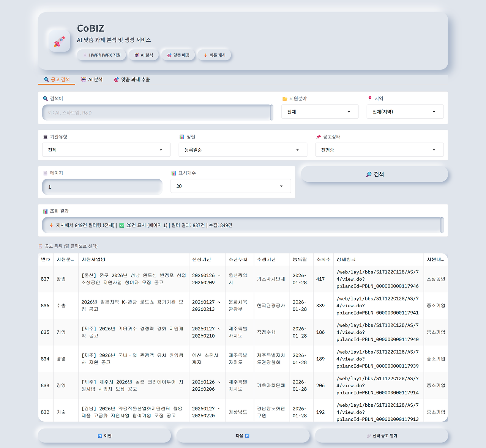Switch to the AI 분석 tab
Viewport: 486px width, 448px height.
[x=92, y=79]
